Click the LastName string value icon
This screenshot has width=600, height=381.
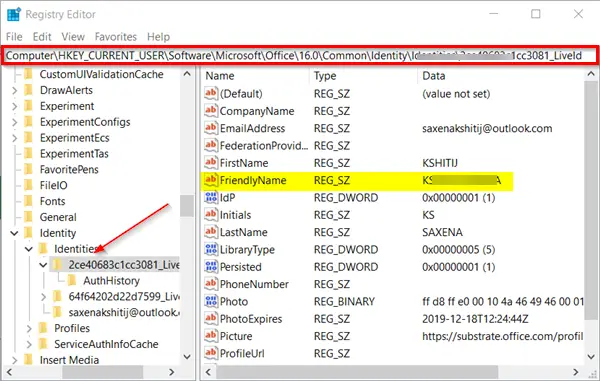click(x=211, y=232)
